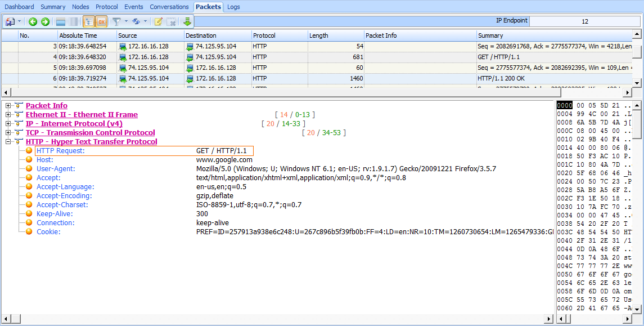Viewport: 644px width, 326px height.
Task: Expand the IP Internet Protocol node
Action: click(x=8, y=124)
